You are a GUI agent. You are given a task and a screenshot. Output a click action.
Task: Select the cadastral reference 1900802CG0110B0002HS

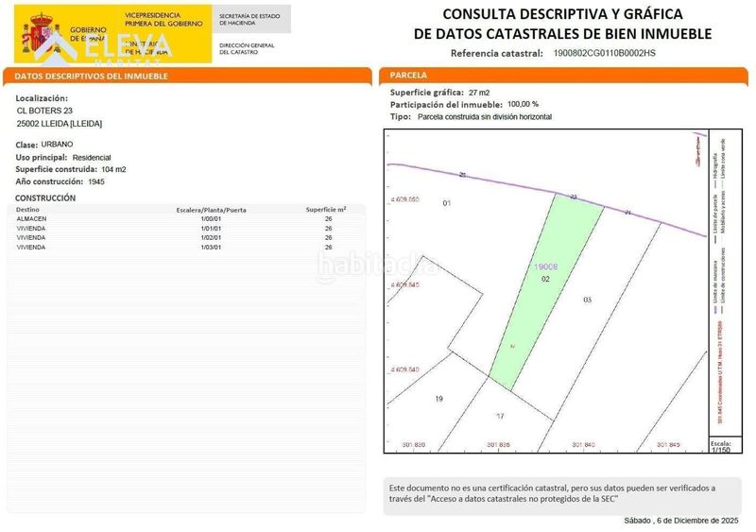[604, 53]
